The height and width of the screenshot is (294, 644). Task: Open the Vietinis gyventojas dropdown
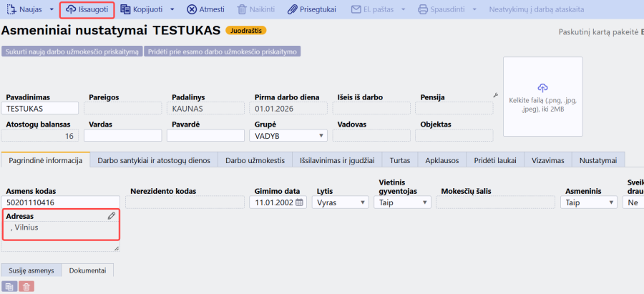(402, 202)
